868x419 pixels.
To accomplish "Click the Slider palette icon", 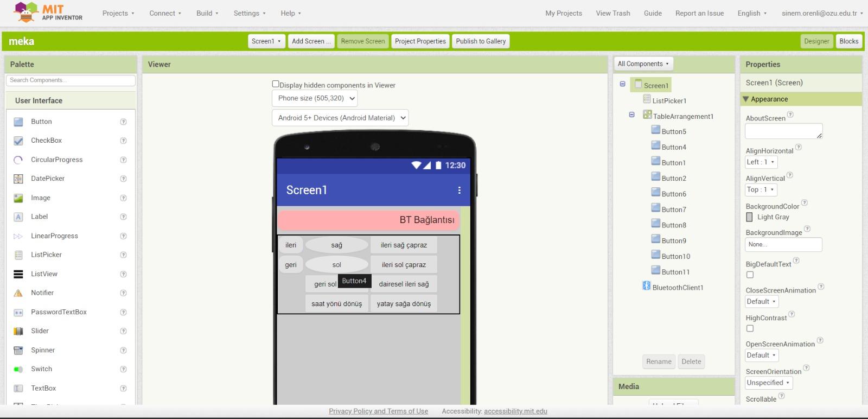I will tap(18, 331).
